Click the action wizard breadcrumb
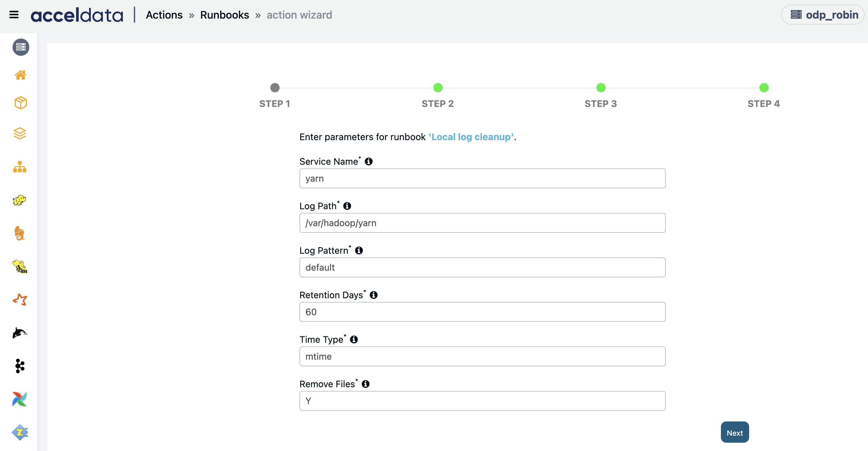The height and width of the screenshot is (451, 868). tap(299, 15)
